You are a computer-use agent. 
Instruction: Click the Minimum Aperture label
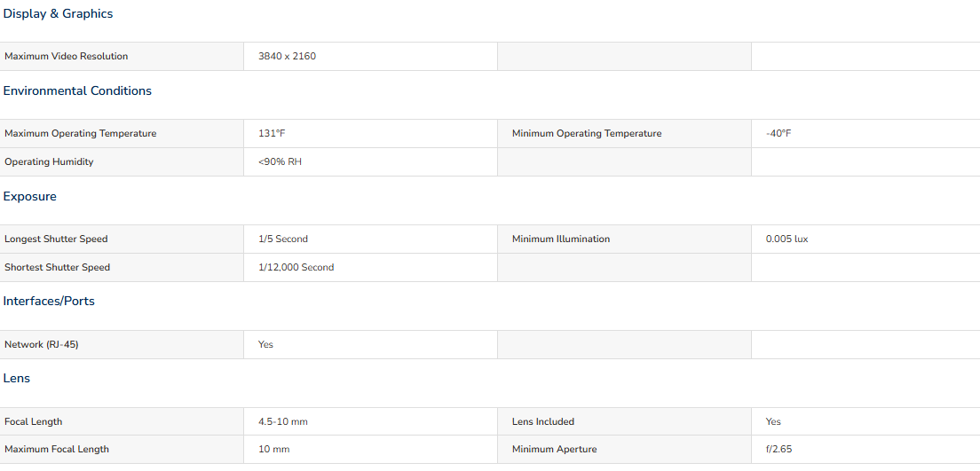point(554,449)
